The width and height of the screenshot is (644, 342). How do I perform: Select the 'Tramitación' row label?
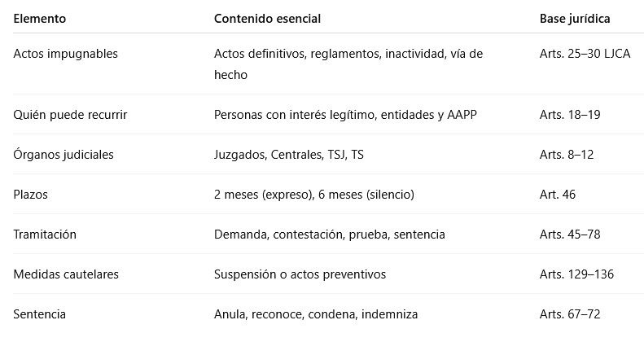pos(45,235)
